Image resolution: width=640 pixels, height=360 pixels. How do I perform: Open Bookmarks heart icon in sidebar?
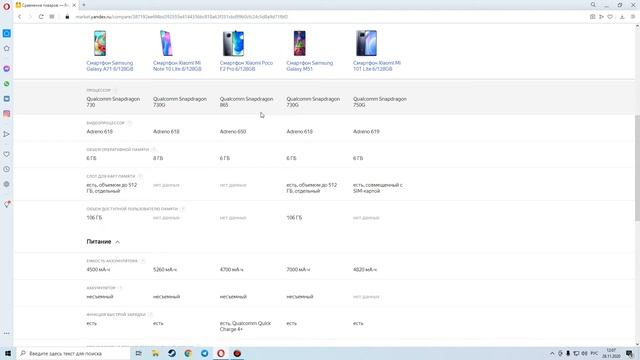7,154
